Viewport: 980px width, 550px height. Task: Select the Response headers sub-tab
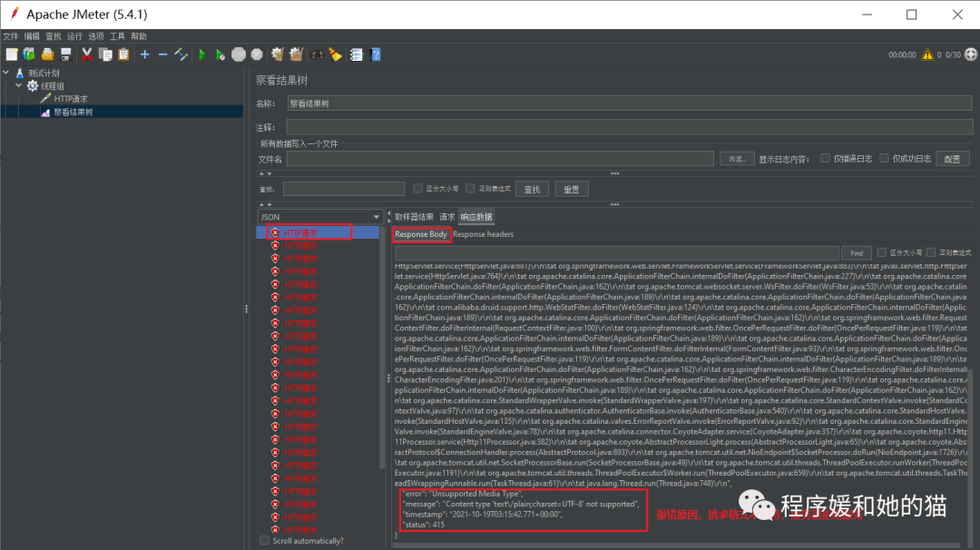coord(483,234)
